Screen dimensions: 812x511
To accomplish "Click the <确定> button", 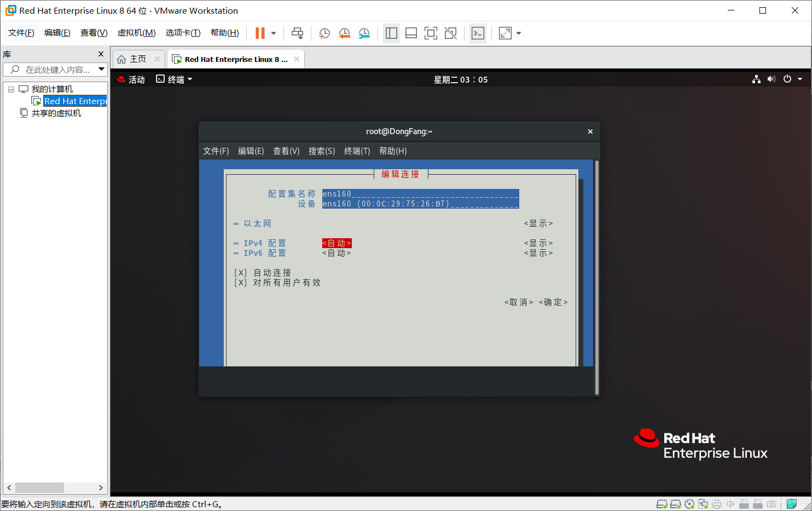I will coord(553,302).
